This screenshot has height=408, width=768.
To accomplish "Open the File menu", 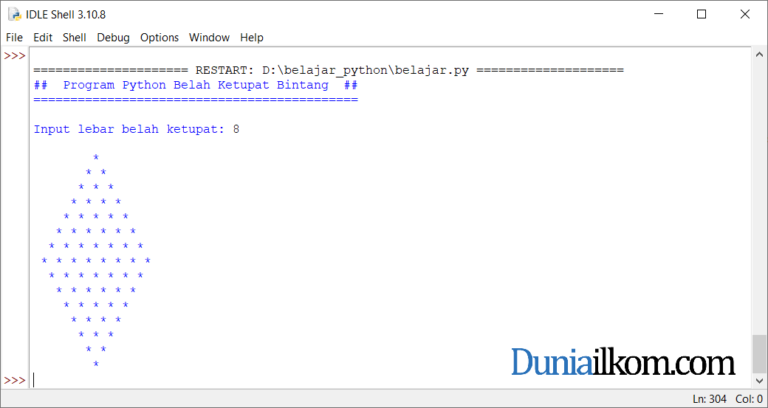I will point(14,38).
